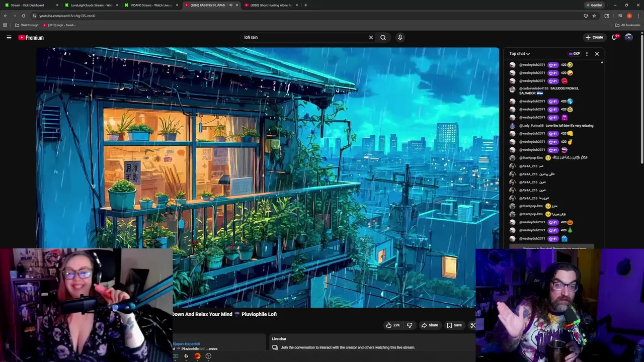This screenshot has height=362, width=644.
Task: Expand description with '...more'
Action: (x=212, y=349)
